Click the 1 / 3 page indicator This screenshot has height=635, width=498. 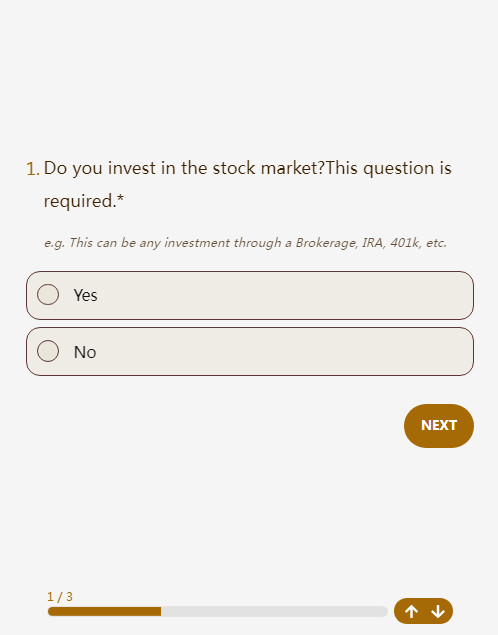(60, 597)
